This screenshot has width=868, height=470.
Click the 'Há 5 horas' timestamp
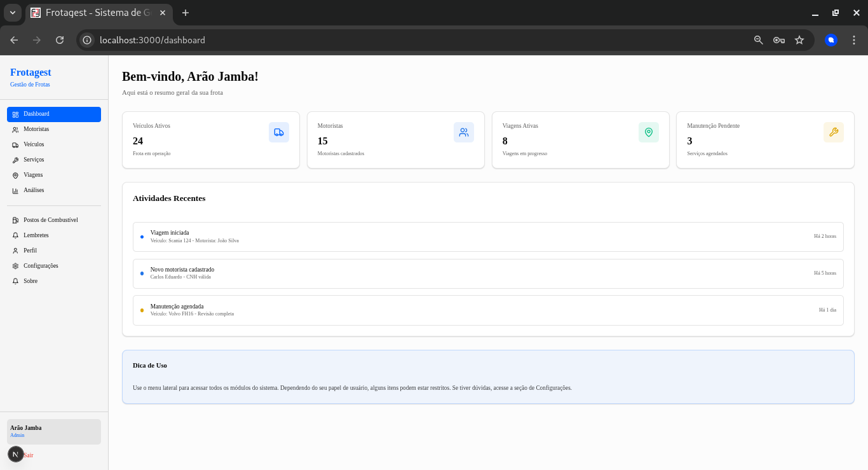pos(825,273)
